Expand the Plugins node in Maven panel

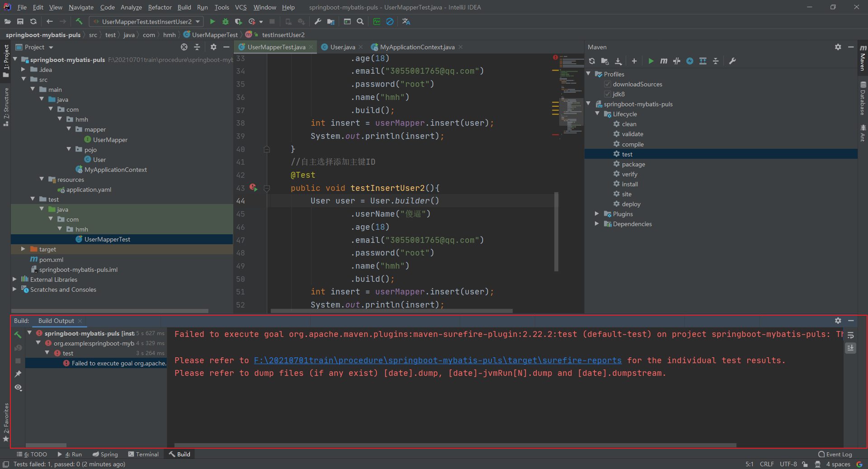click(597, 214)
